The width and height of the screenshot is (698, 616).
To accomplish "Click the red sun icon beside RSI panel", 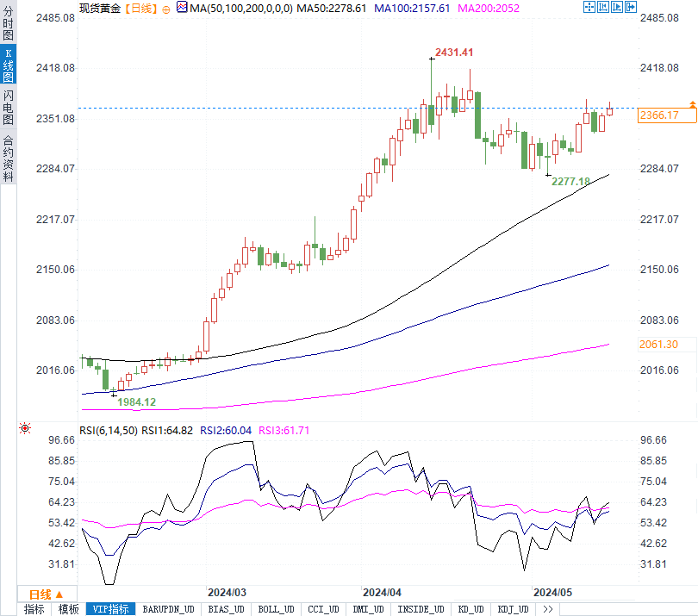I will point(25,429).
